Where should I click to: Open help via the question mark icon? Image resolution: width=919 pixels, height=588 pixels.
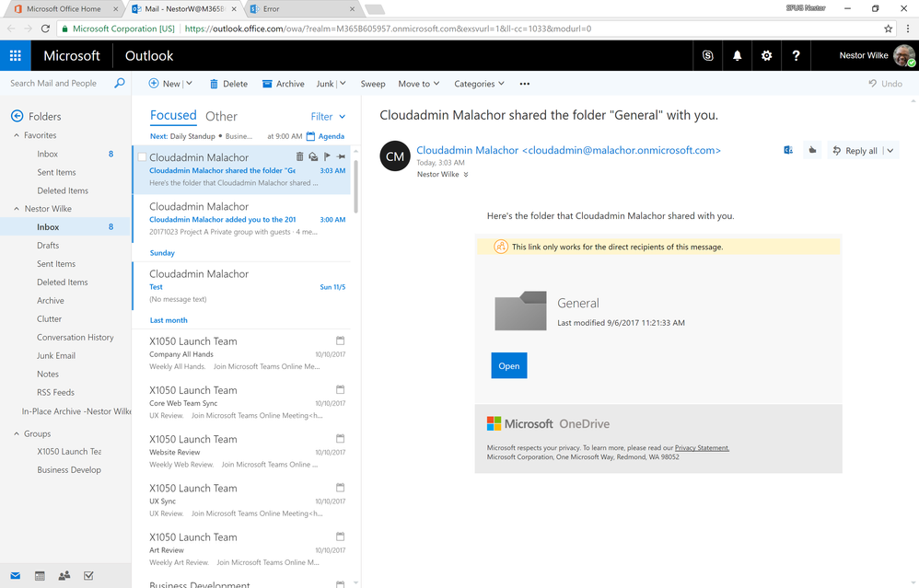pyautogui.click(x=796, y=55)
